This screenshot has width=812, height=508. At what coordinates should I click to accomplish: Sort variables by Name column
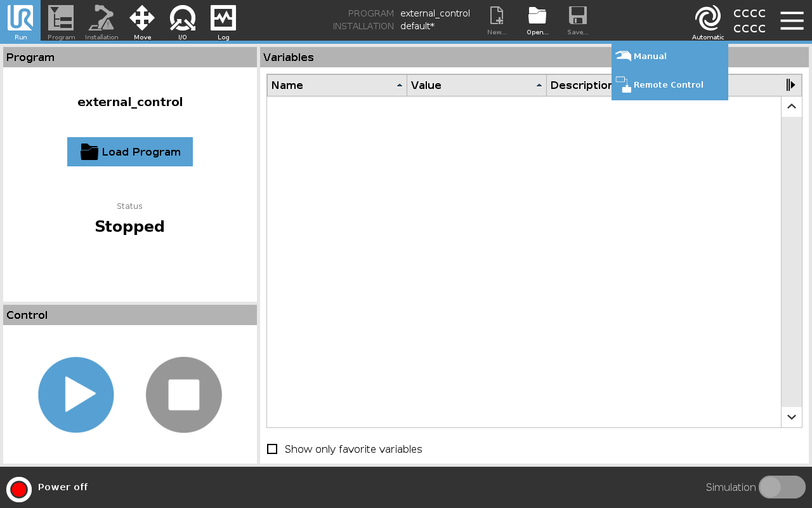(x=337, y=85)
